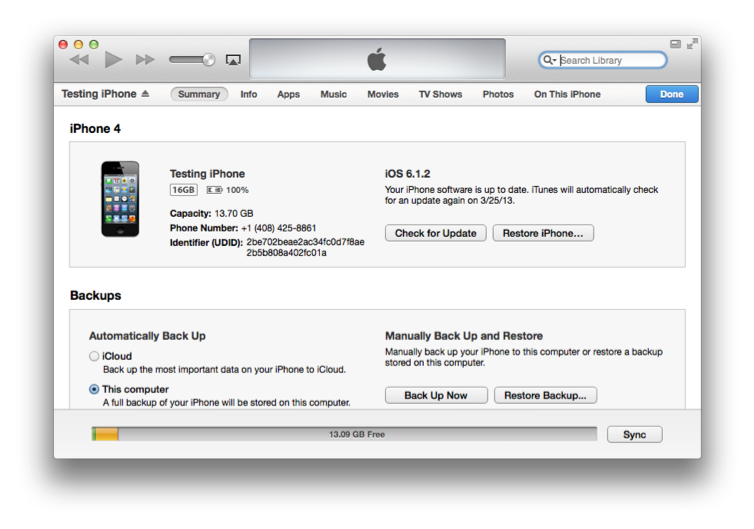Click the Restore iPhone button

coord(543,233)
